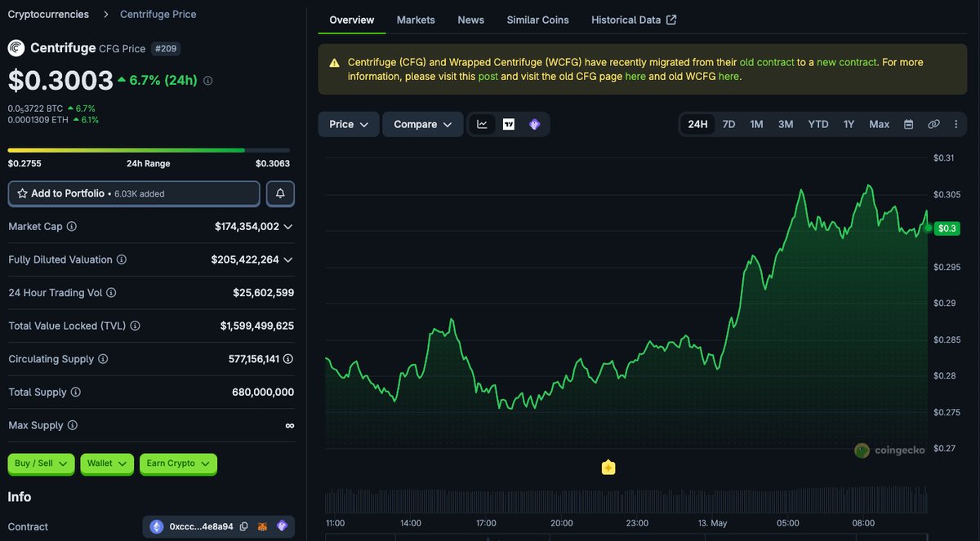Click the $0.3003 price value

(x=60, y=80)
